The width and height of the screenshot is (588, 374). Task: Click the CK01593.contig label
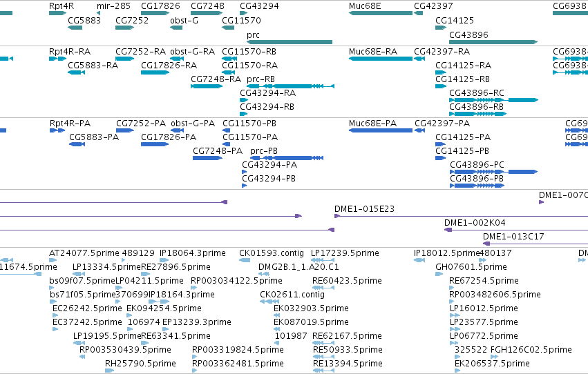click(272, 253)
